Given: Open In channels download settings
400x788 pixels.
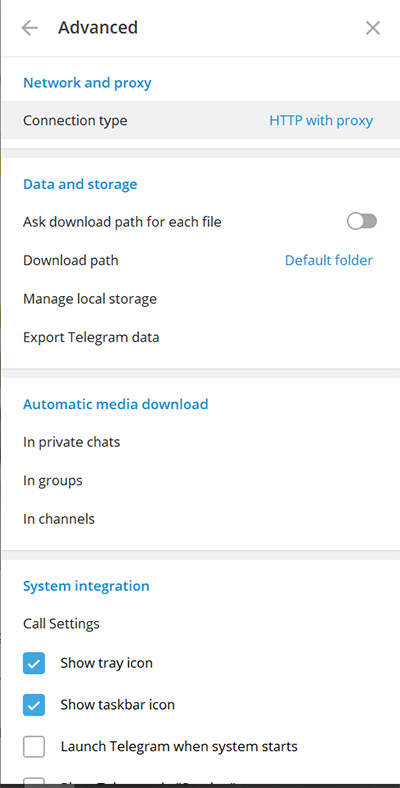Looking at the screenshot, I should click(200, 519).
